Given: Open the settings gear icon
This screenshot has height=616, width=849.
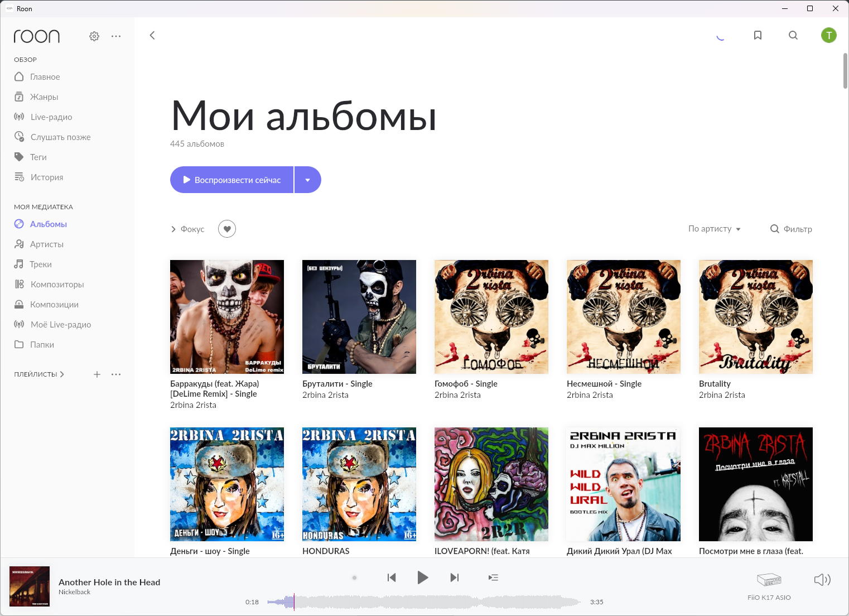Looking at the screenshot, I should coord(94,36).
